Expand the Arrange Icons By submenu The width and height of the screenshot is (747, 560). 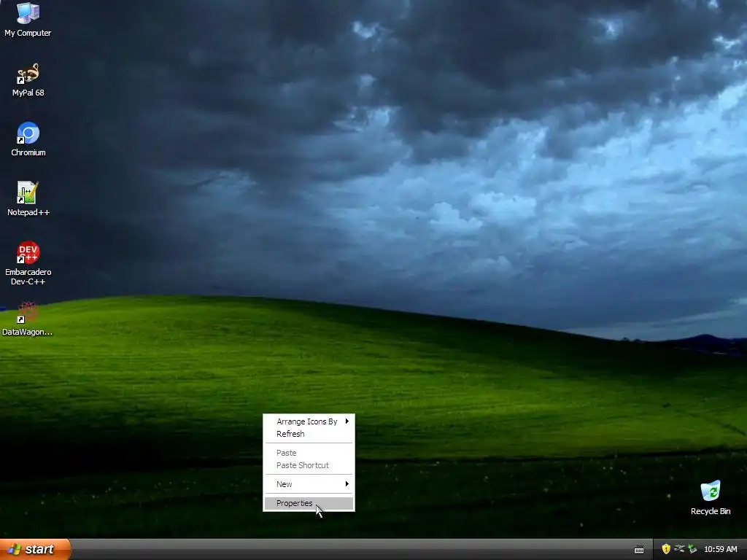click(x=309, y=421)
